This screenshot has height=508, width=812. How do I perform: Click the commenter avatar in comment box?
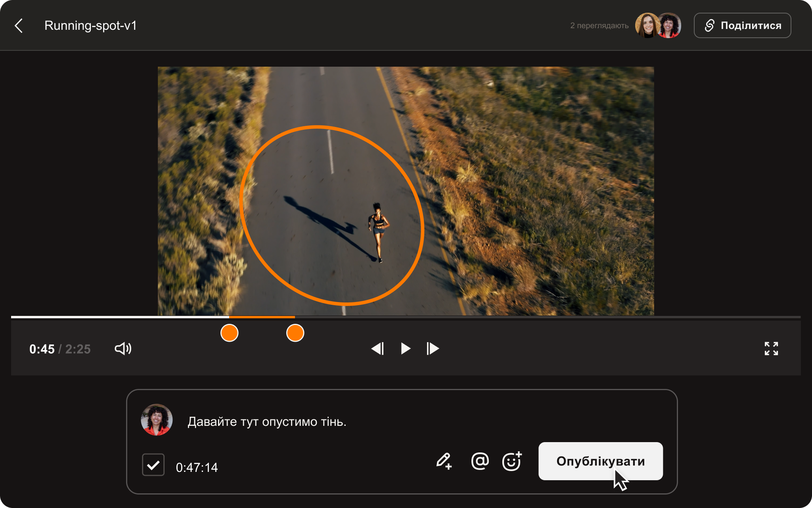point(157,420)
